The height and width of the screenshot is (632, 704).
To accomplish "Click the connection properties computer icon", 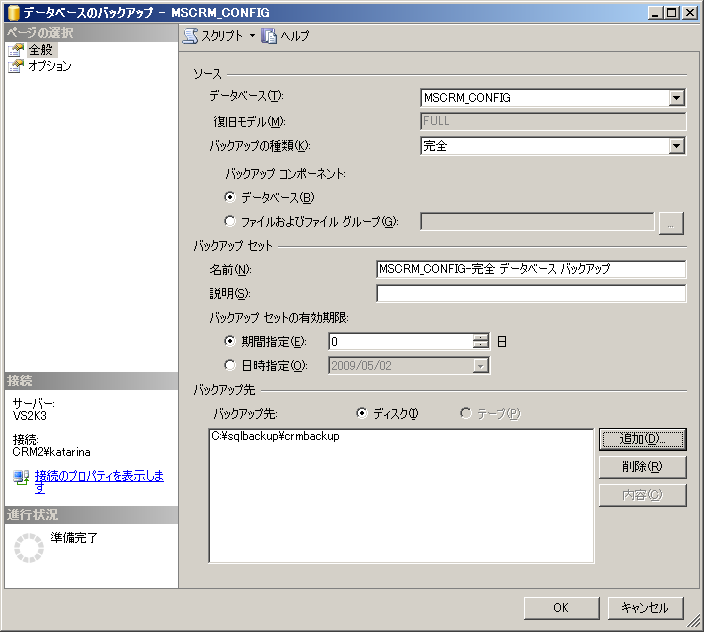I will coord(21,477).
